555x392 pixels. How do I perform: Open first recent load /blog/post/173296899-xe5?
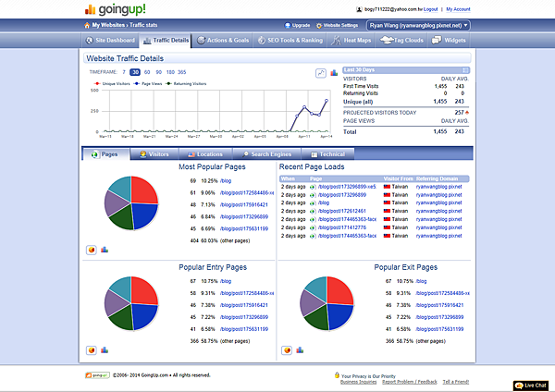coord(347,187)
